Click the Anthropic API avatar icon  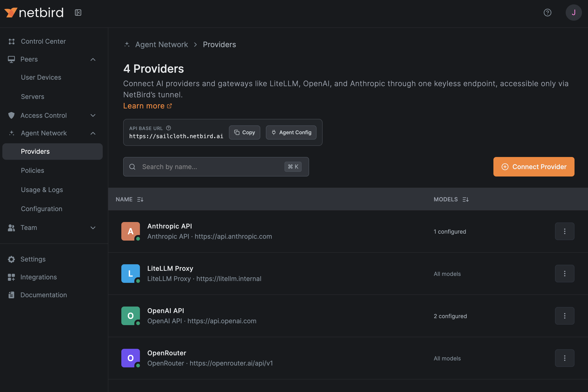coord(131,231)
